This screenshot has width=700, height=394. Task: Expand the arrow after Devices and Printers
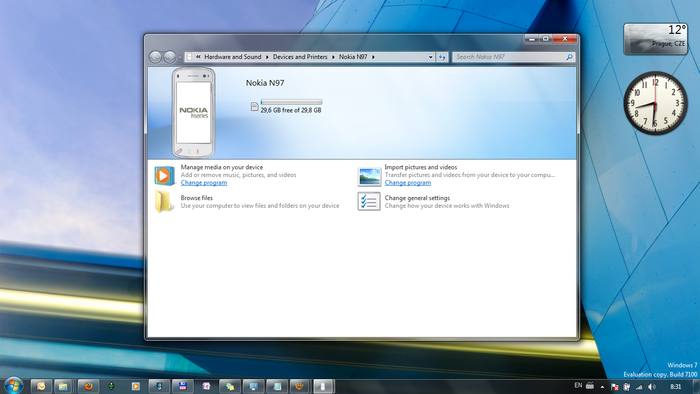[333, 57]
